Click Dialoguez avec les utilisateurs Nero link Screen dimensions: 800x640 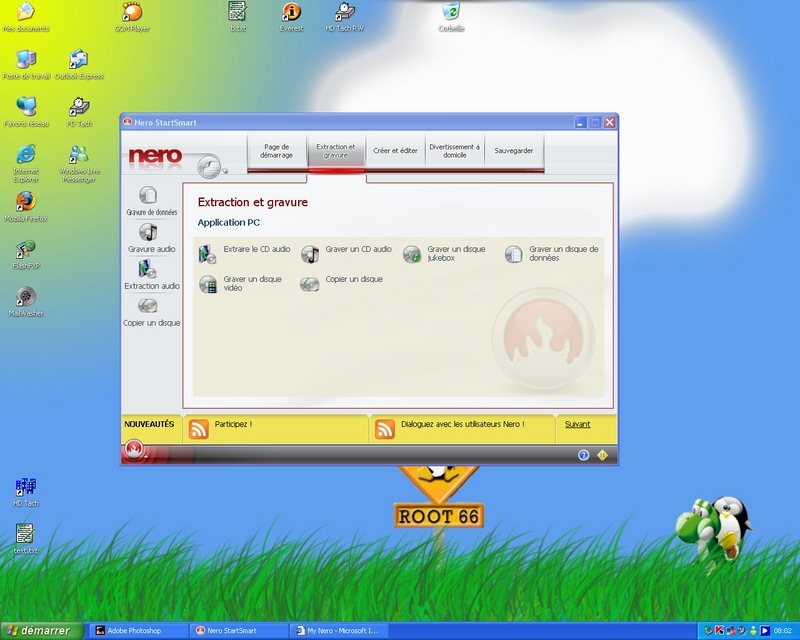(x=463, y=424)
